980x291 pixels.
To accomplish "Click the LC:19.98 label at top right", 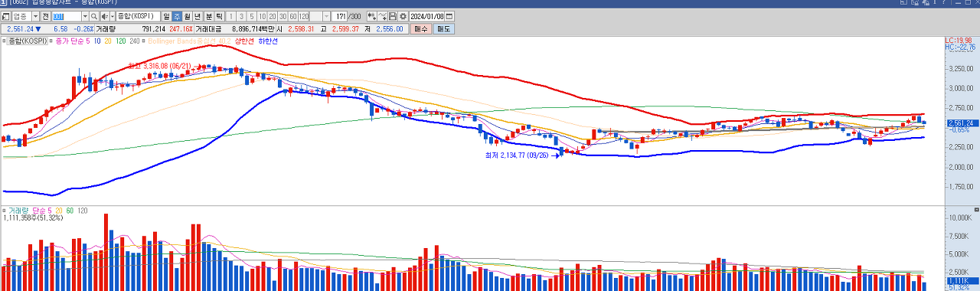I will [x=959, y=40].
